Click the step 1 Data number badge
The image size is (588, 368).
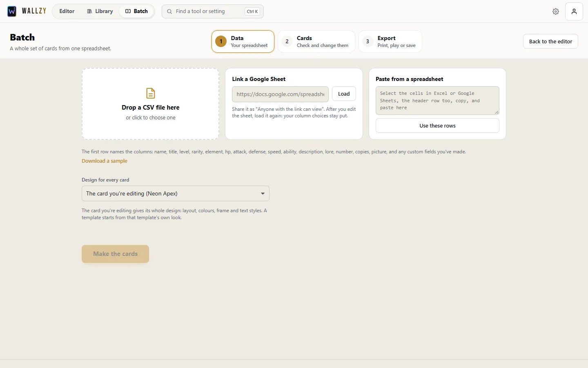tap(221, 41)
